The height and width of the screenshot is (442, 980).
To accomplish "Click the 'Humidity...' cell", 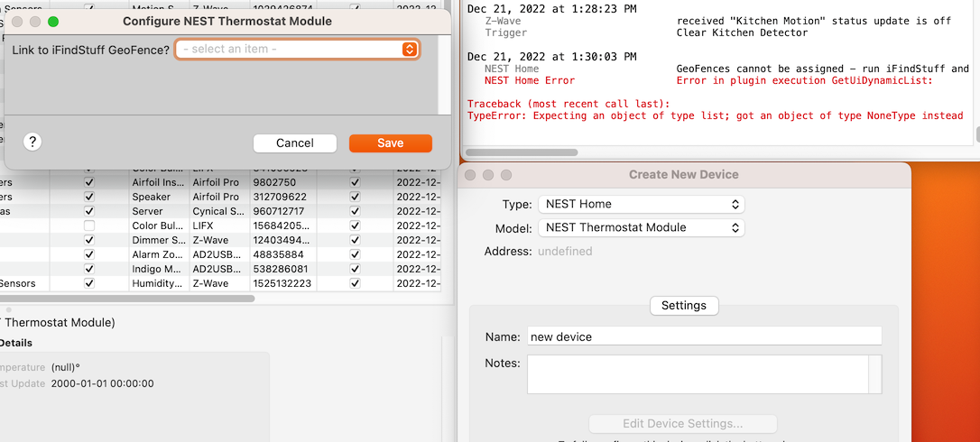I will pyautogui.click(x=158, y=283).
